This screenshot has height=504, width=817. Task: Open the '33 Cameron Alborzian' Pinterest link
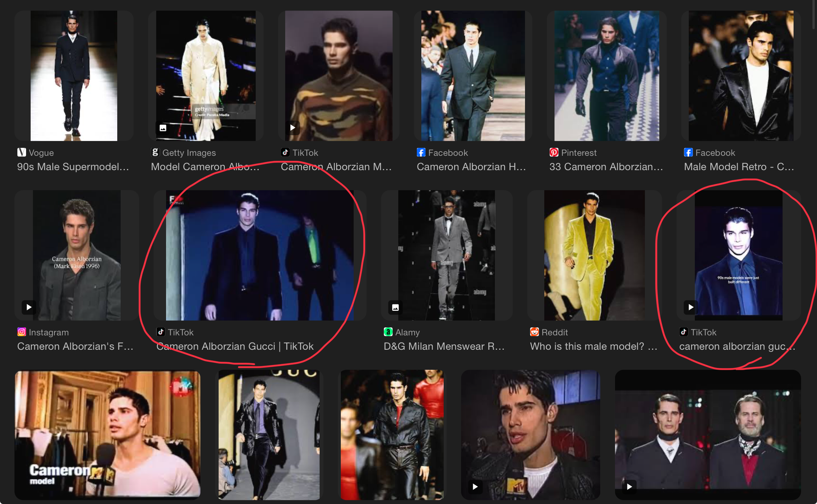point(606,167)
